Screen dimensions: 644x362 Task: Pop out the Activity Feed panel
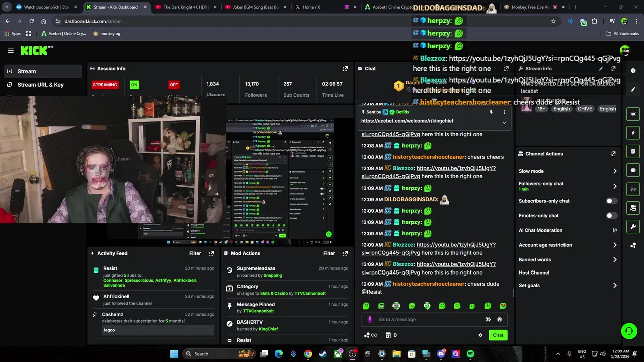click(x=211, y=253)
